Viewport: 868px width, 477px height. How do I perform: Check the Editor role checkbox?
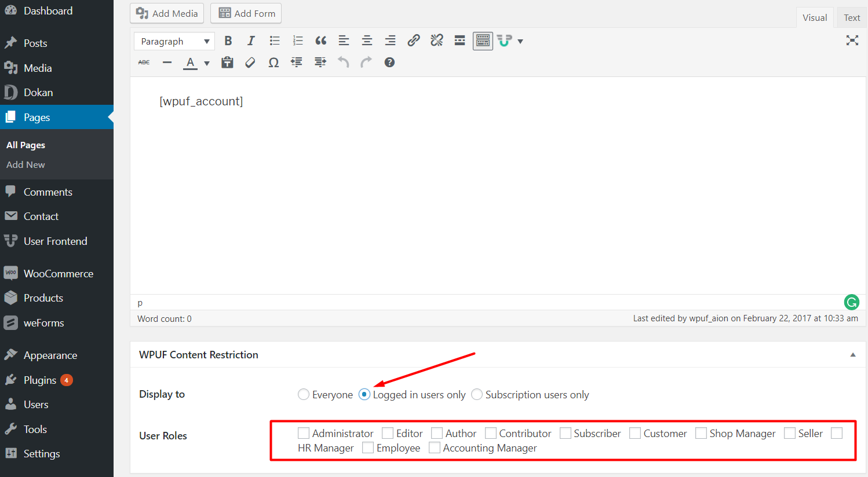click(x=388, y=433)
